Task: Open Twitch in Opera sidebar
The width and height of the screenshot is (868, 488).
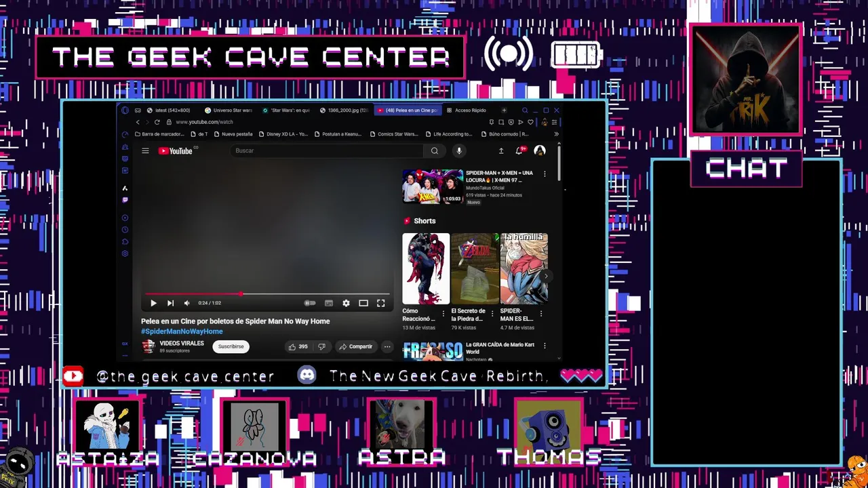Action: coord(125,200)
